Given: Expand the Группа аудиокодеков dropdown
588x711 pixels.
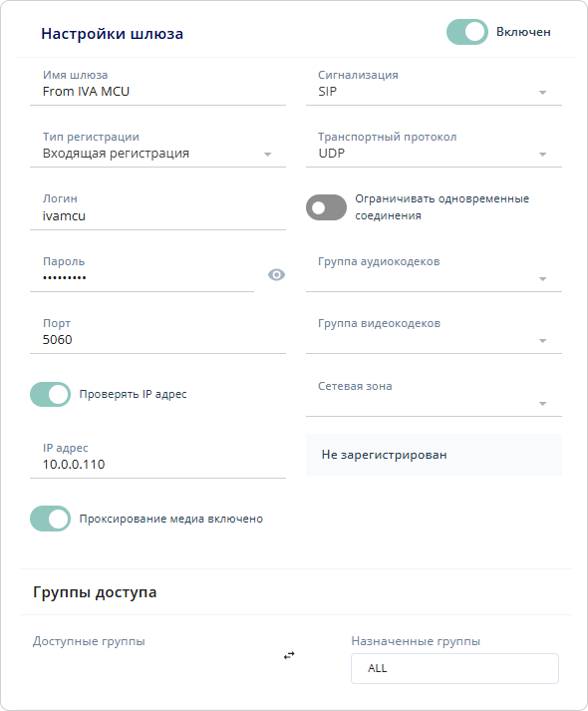Looking at the screenshot, I should point(434,272).
